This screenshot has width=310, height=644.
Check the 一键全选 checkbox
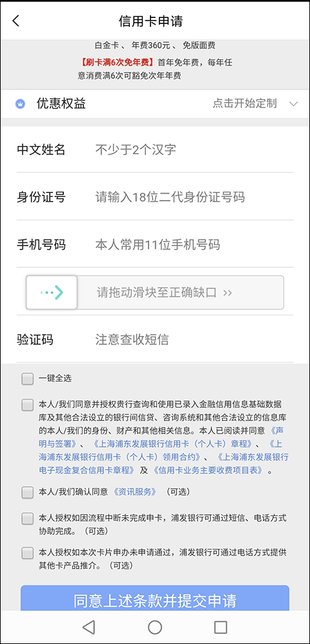28,379
